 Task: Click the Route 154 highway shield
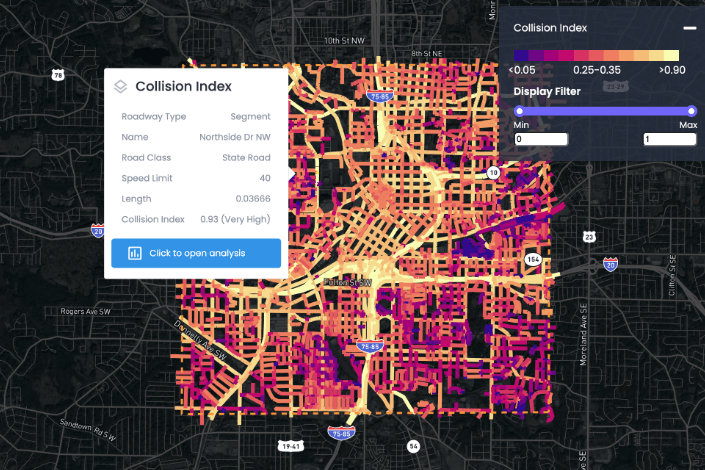[x=535, y=259]
